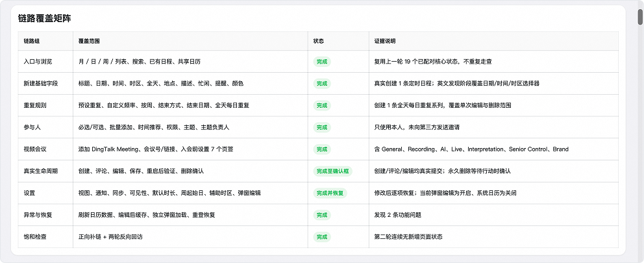Select the 参与人 row label
This screenshot has width=644, height=263.
click(x=32, y=127)
